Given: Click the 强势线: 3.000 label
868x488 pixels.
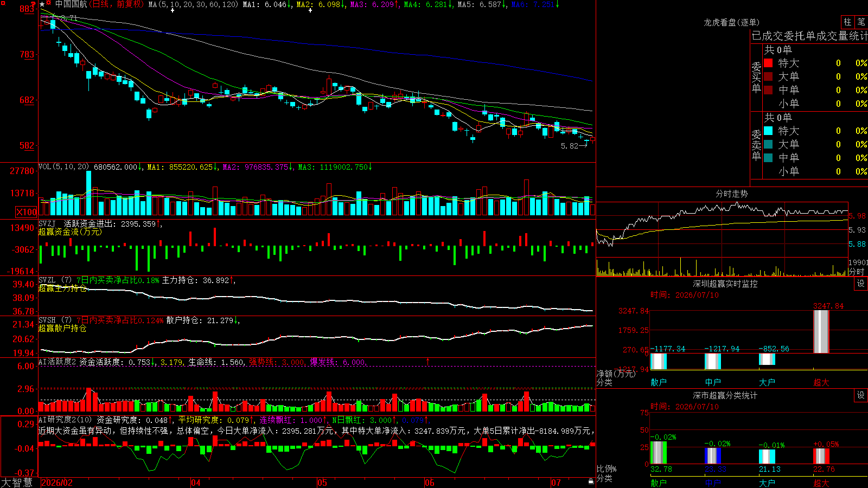Looking at the screenshot, I should 277,362.
